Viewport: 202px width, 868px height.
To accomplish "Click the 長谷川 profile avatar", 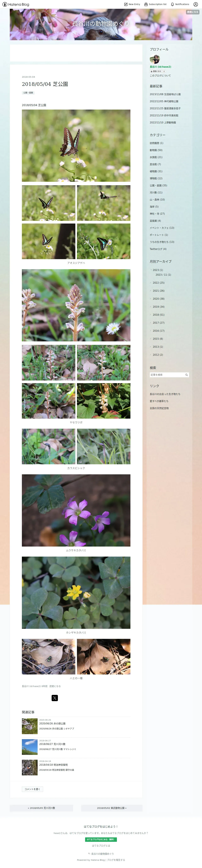I will click(155, 59).
